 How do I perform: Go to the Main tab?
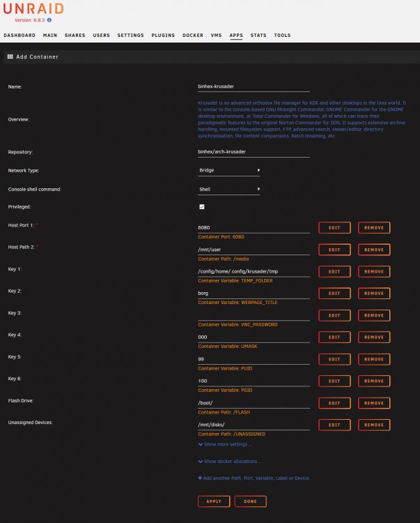pos(50,36)
